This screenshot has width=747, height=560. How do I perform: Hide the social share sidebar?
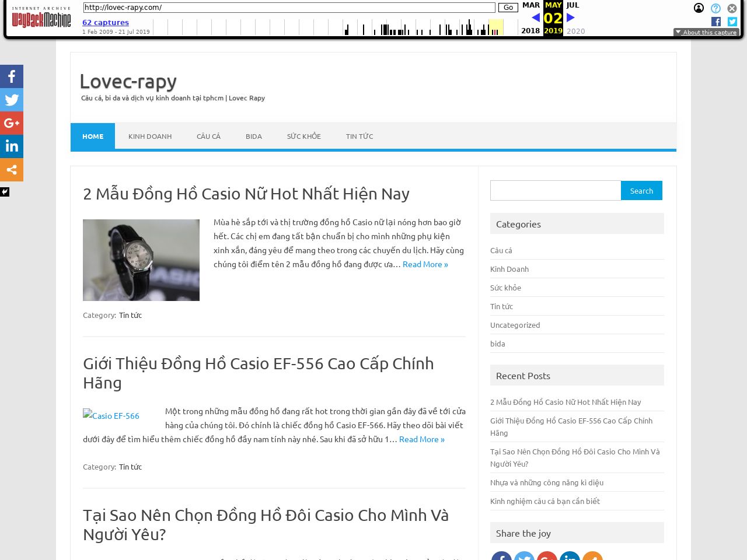[5, 192]
